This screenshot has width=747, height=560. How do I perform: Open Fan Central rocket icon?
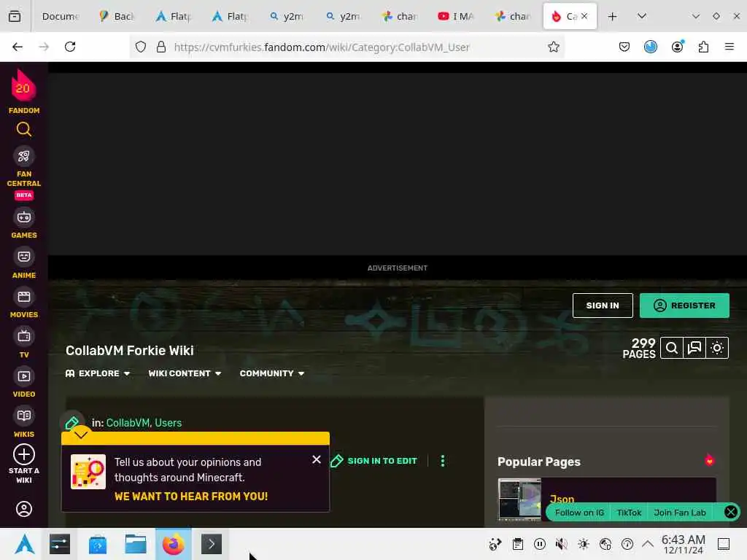pyautogui.click(x=24, y=156)
